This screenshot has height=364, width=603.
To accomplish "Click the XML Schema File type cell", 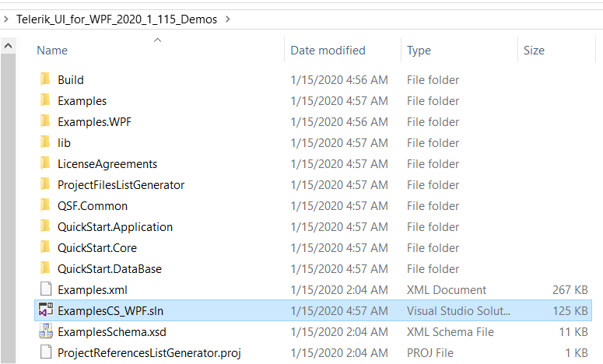I will click(450, 331).
